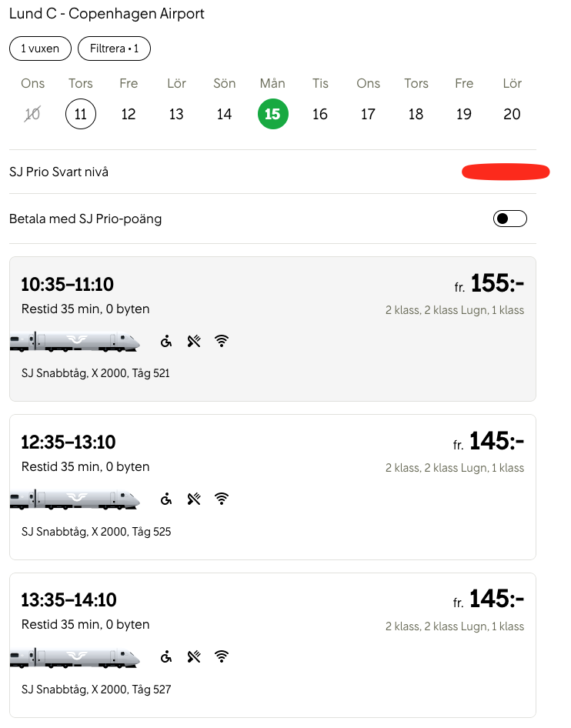
Task: Select Friday 12 date
Action: tap(129, 114)
